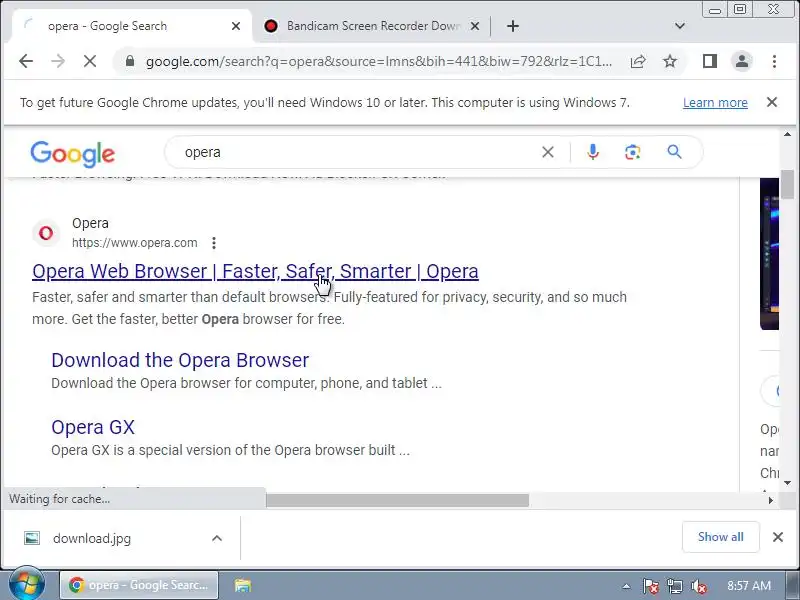The image size is (800, 600).
Task: Bookmark this page with the star
Action: click(x=670, y=61)
